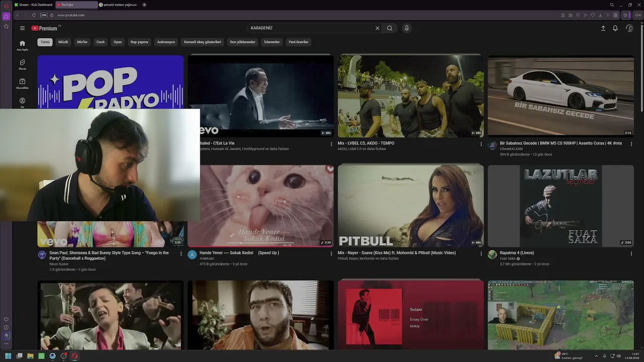The height and width of the screenshot is (362, 644).
Task: Select the İzlenenler filter chip
Action: point(272,42)
